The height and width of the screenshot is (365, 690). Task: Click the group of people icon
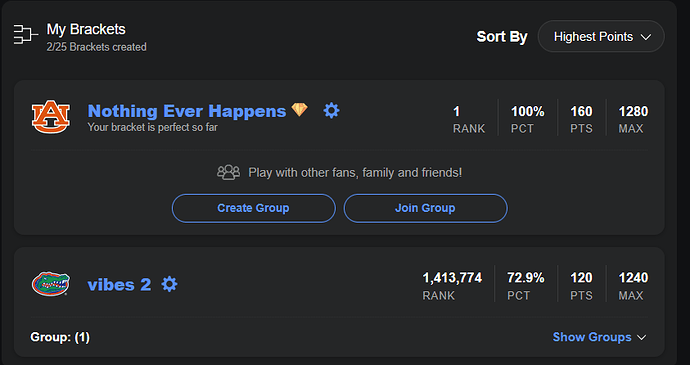(228, 173)
